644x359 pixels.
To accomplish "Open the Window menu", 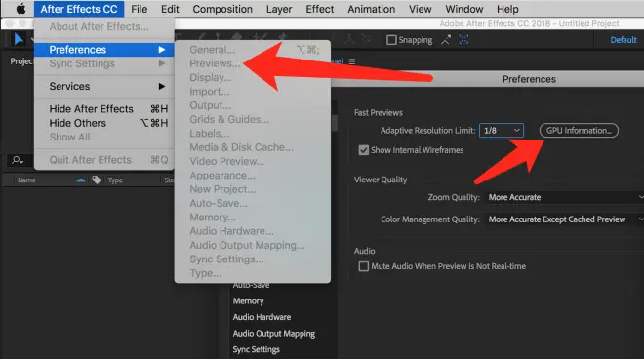I will (x=464, y=9).
